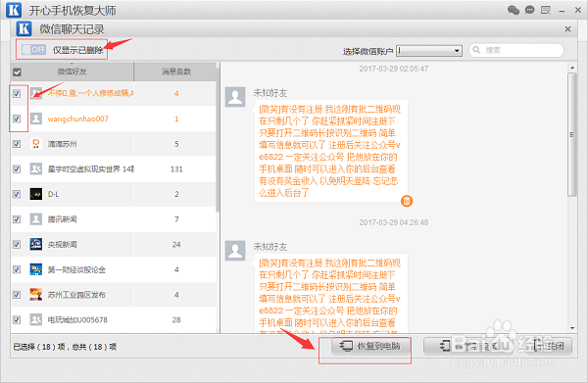Open the feedback note icon in title bar
Viewport: 588px width, 383px height.
[546, 10]
